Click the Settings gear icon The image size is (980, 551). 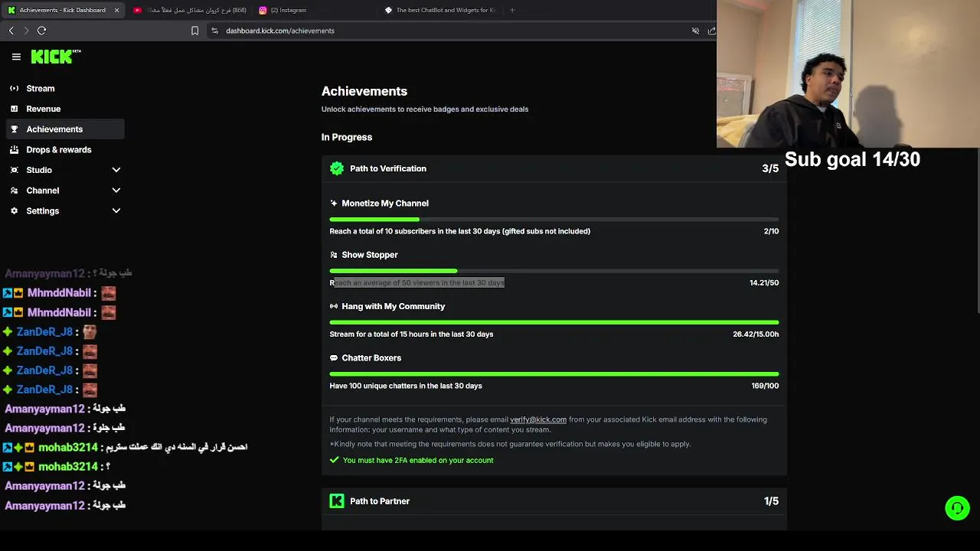pyautogui.click(x=14, y=210)
